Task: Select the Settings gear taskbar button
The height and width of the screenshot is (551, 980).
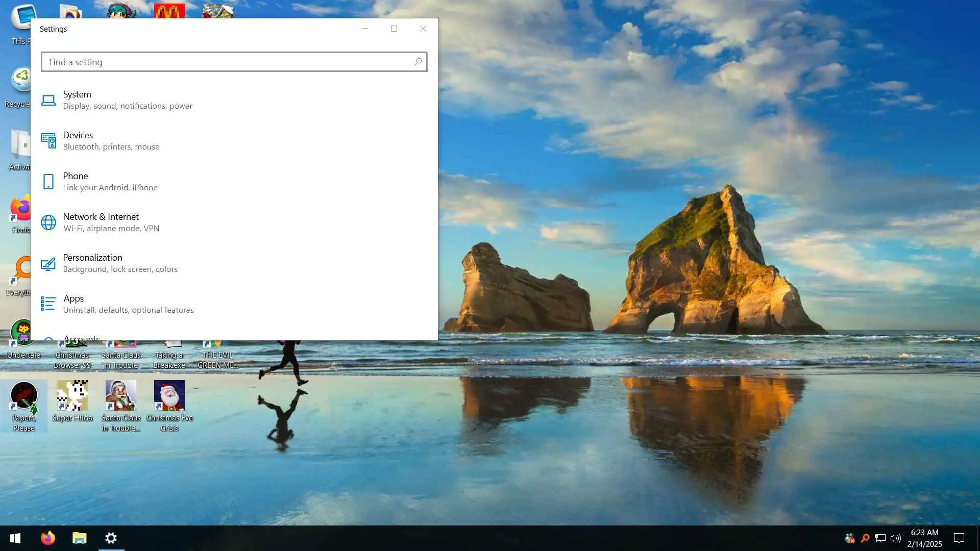Action: tap(111, 538)
